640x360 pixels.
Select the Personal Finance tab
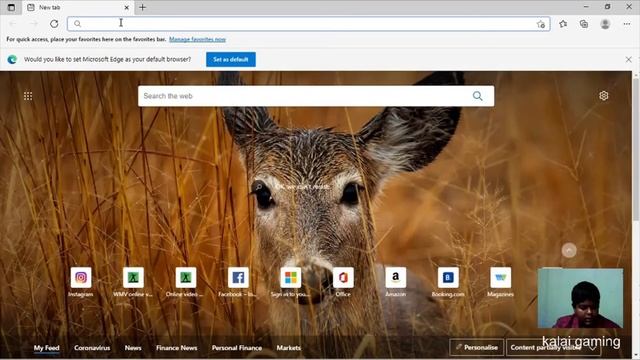[237, 348]
